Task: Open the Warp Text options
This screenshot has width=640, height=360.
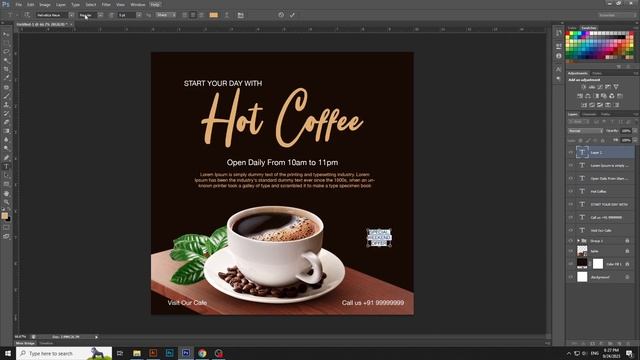Action: pos(227,15)
